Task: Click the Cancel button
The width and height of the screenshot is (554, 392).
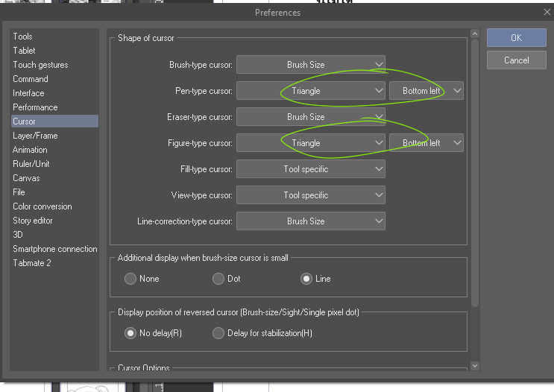Action: (x=516, y=60)
